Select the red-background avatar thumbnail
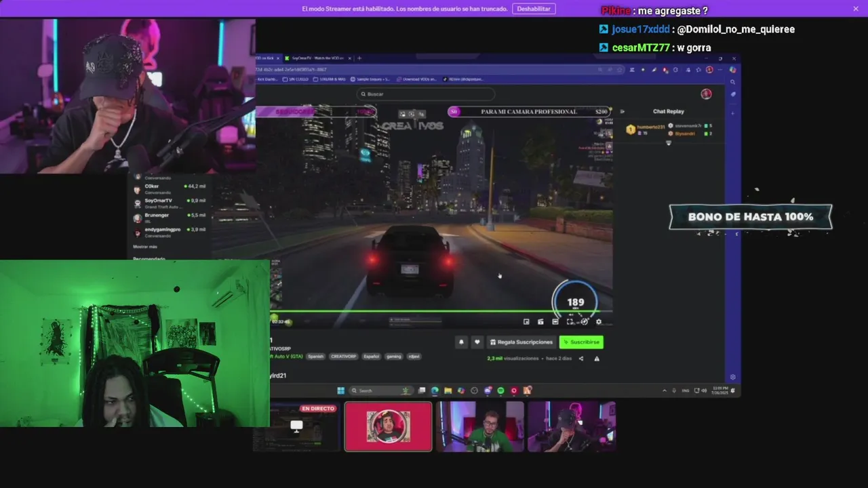The width and height of the screenshot is (868, 488). (388, 426)
